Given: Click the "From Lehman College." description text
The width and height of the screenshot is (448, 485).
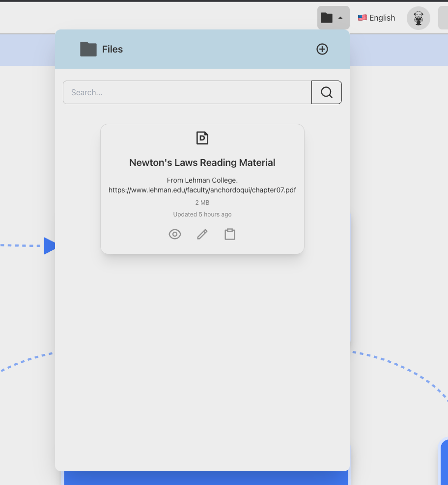Looking at the screenshot, I should click(x=202, y=180).
